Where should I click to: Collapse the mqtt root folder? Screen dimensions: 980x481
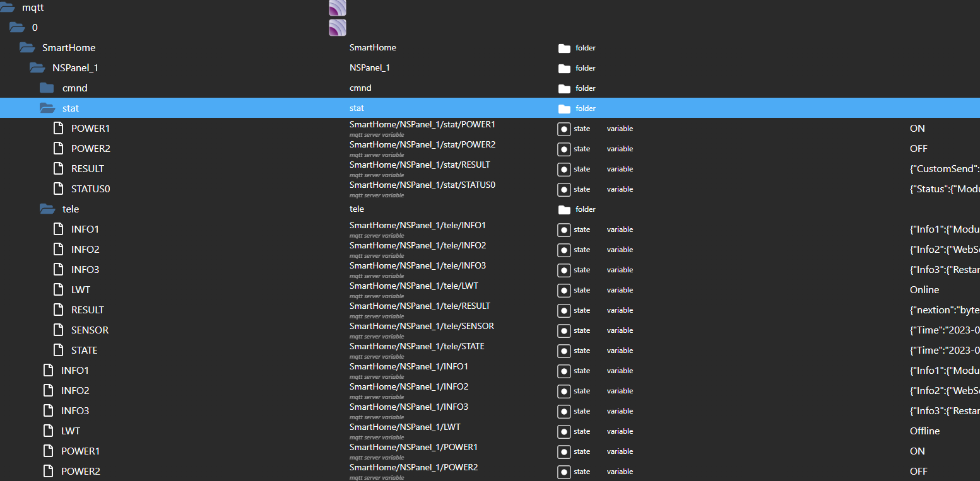(6, 8)
